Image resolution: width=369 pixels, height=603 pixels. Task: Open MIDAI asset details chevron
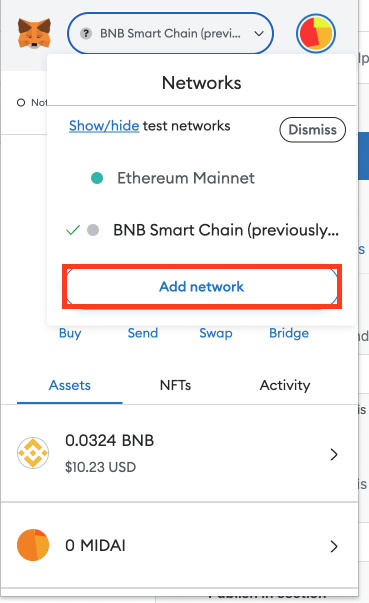click(334, 546)
